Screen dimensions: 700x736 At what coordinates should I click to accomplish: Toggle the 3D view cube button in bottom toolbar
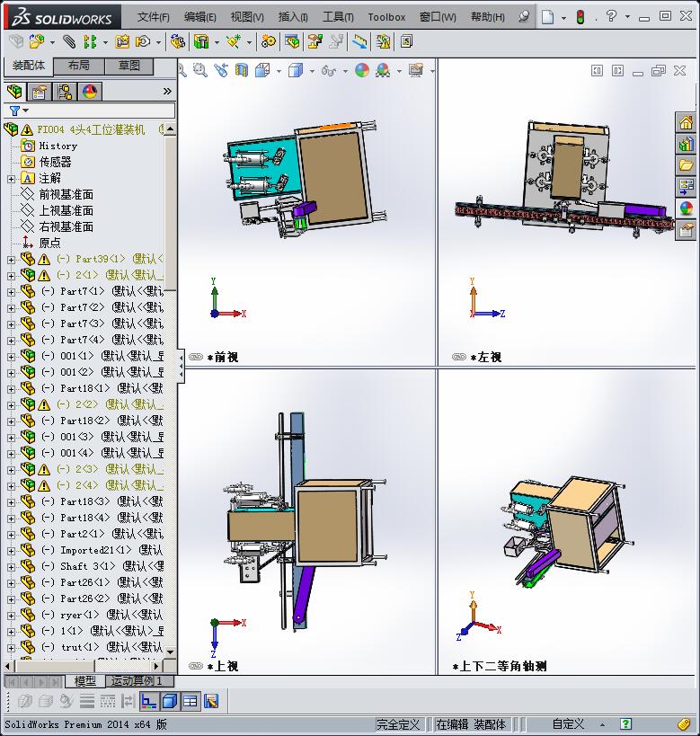(170, 701)
